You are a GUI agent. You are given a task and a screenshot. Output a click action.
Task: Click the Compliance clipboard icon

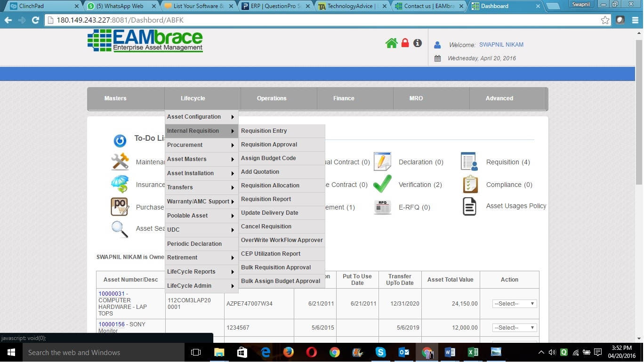click(470, 184)
